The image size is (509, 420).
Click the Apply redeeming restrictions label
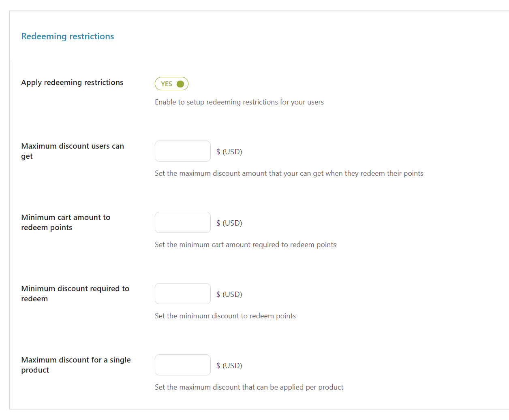tap(72, 83)
